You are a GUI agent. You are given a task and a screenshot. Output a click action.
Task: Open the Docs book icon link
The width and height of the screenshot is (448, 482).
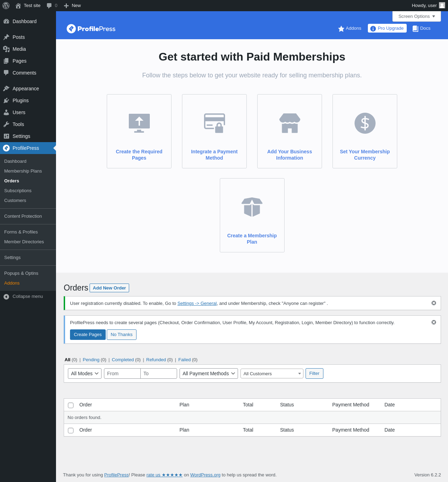pos(415,29)
